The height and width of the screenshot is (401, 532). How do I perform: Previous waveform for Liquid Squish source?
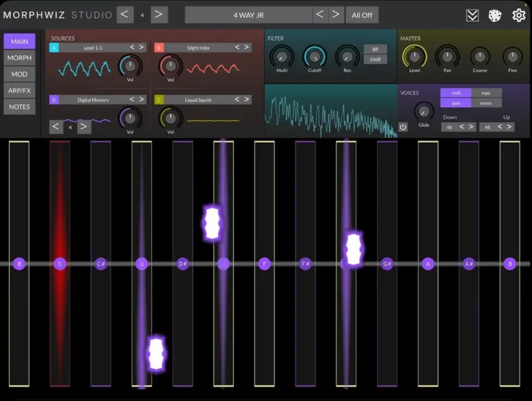click(x=237, y=100)
